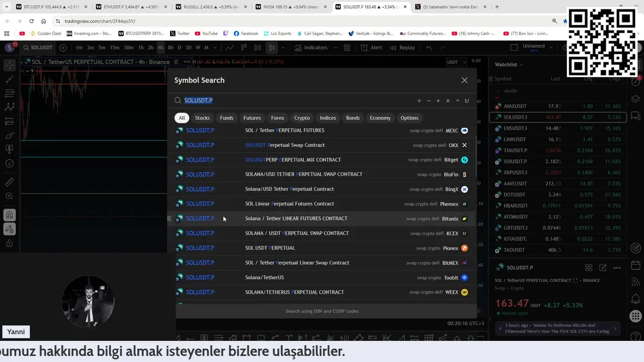Image resolution: width=644 pixels, height=362 pixels.
Task: Select the 1h timeframe
Action: point(141,48)
